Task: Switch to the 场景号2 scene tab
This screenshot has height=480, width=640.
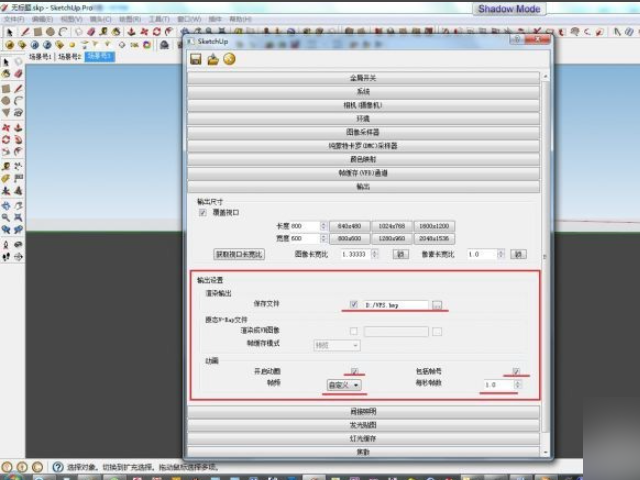Action: point(69,57)
